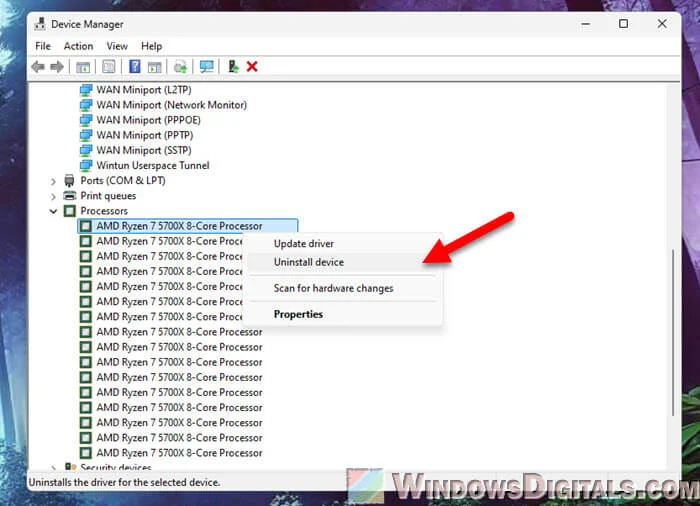The height and width of the screenshot is (506, 700).
Task: Close the Device Manager window
Action: (x=662, y=24)
